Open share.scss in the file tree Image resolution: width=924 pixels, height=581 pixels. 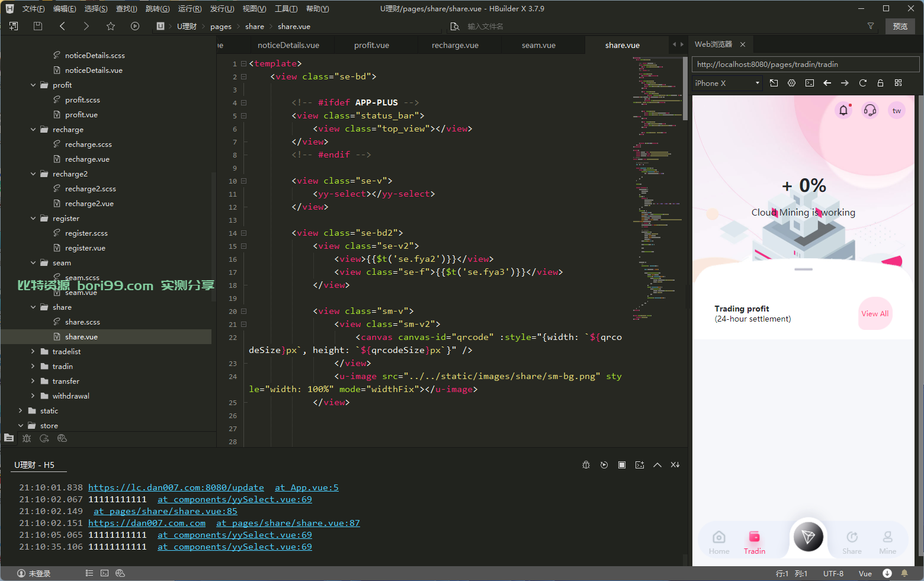(82, 322)
